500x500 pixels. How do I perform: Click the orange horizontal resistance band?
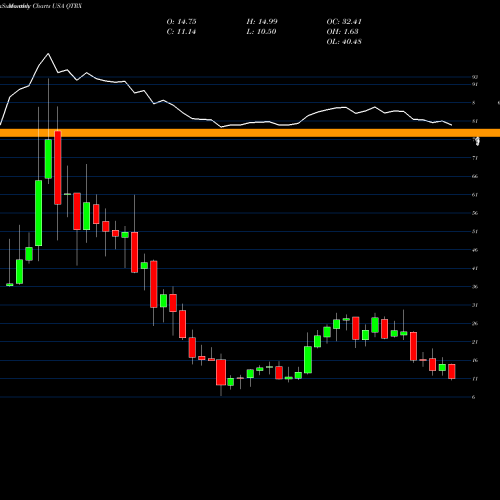250,133
